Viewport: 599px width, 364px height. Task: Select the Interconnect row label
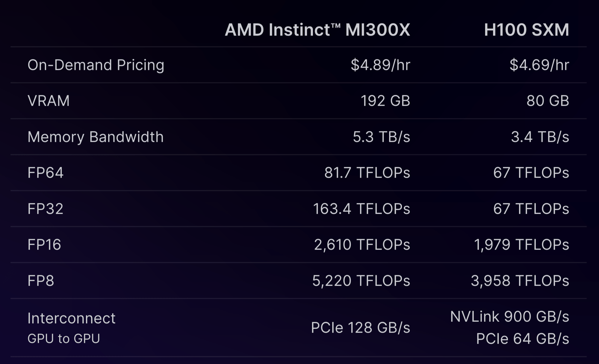tap(71, 318)
